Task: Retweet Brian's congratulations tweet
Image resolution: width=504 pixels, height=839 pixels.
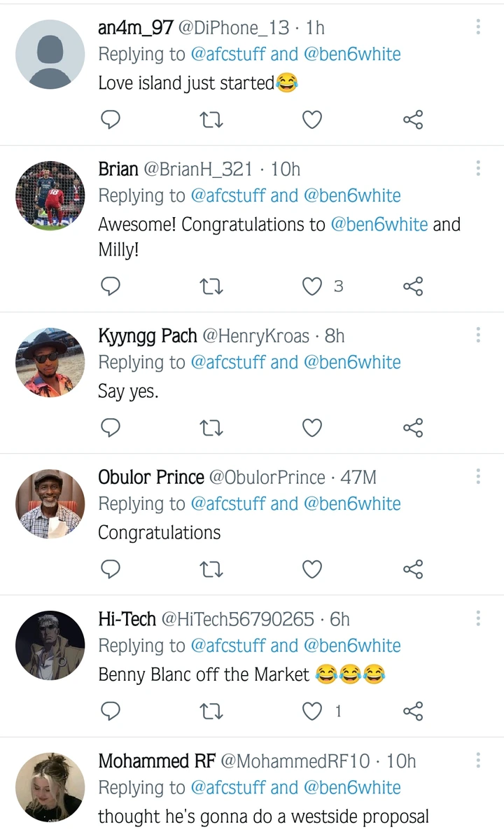Action: click(211, 286)
